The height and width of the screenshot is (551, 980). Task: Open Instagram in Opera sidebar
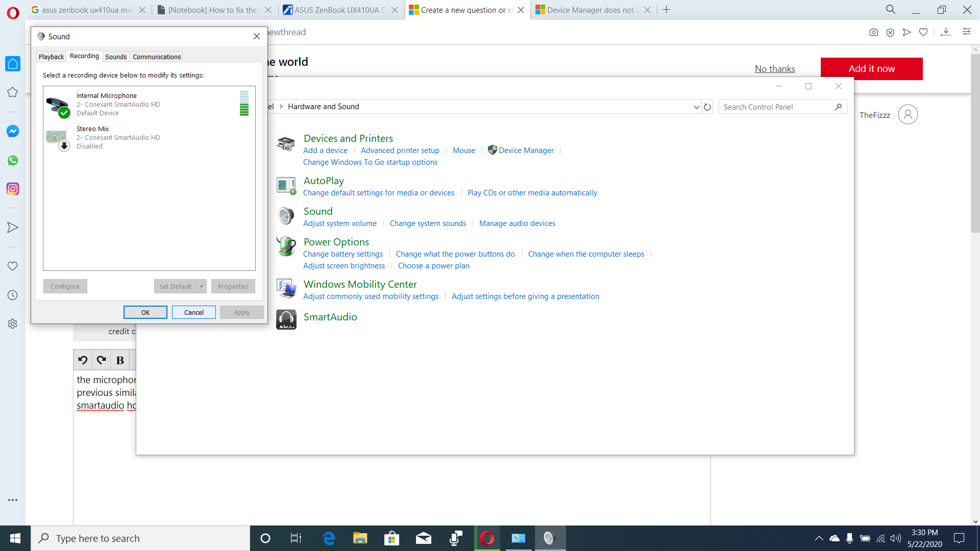click(13, 189)
